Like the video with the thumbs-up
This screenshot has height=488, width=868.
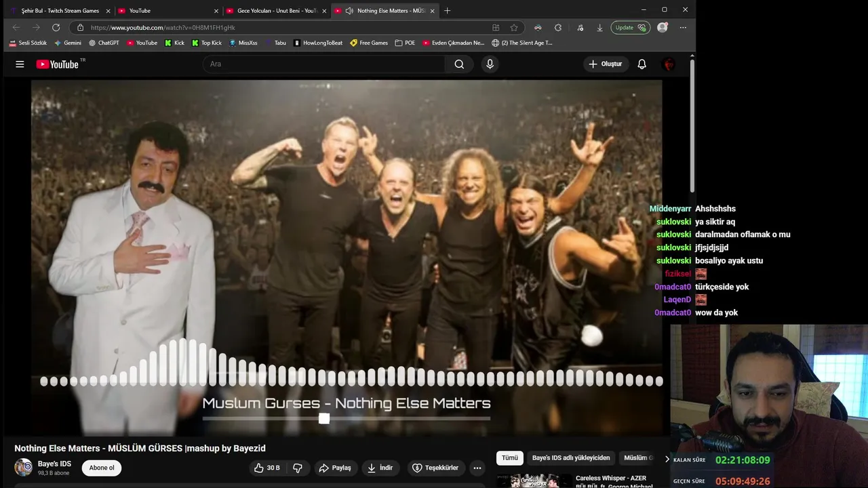click(x=267, y=468)
